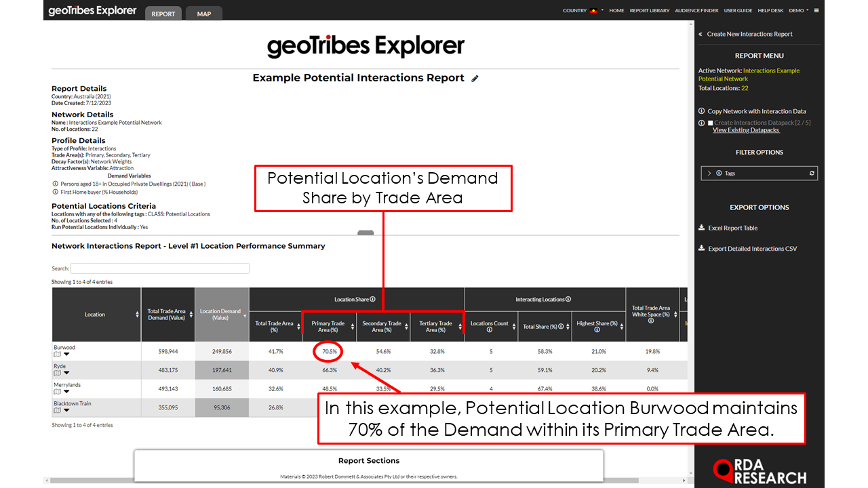Click the geoTribes Explorer logo in the navbar

tap(92, 11)
